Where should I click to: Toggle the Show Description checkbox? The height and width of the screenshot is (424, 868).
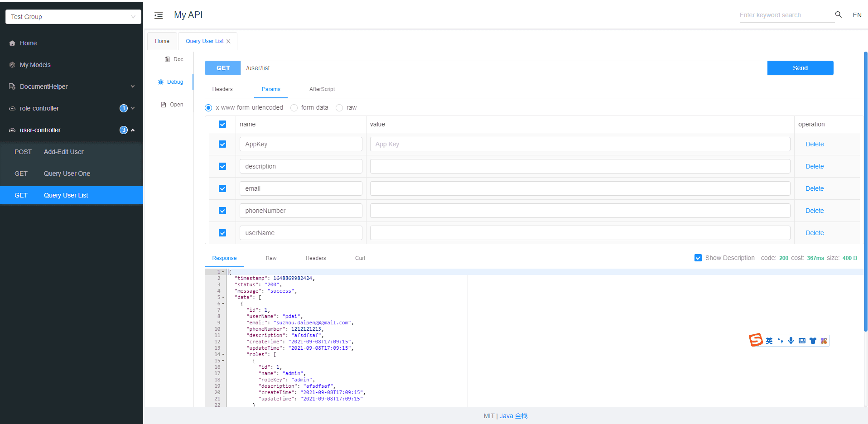pyautogui.click(x=698, y=258)
